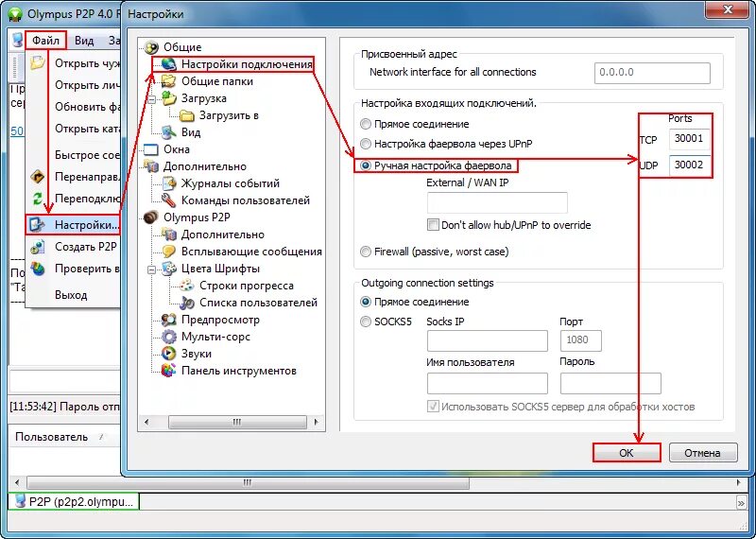The height and width of the screenshot is (539, 756).
Task: Toggle Использовать SOCKS5 сервер checkbox
Action: point(433,407)
